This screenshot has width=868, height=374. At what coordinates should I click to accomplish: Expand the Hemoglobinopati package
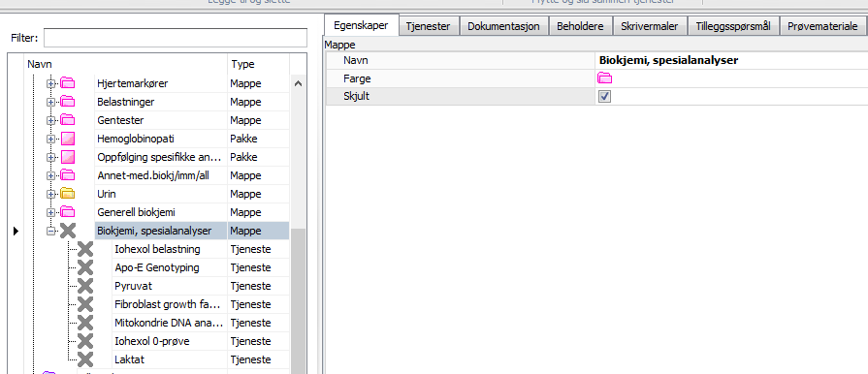click(x=51, y=139)
